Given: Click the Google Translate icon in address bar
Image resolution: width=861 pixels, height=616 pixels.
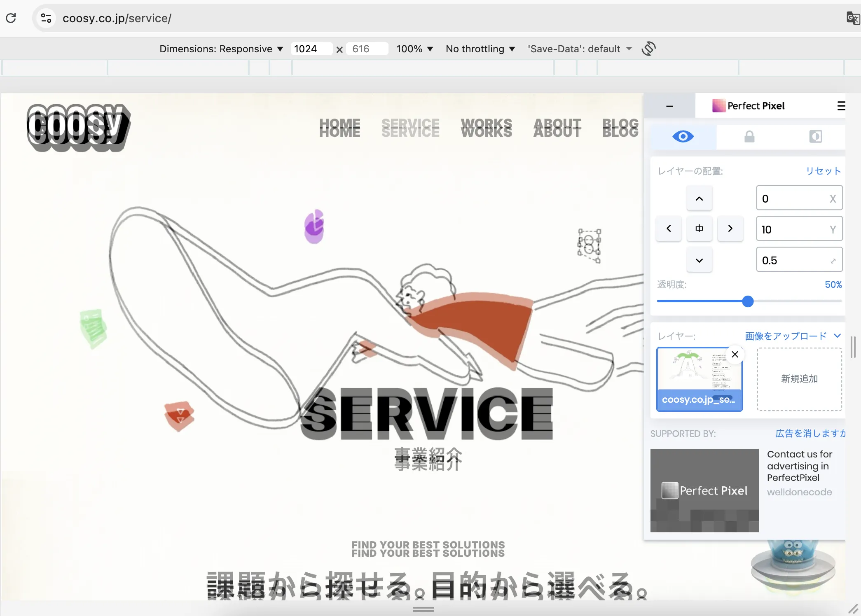Looking at the screenshot, I should pyautogui.click(x=852, y=18).
